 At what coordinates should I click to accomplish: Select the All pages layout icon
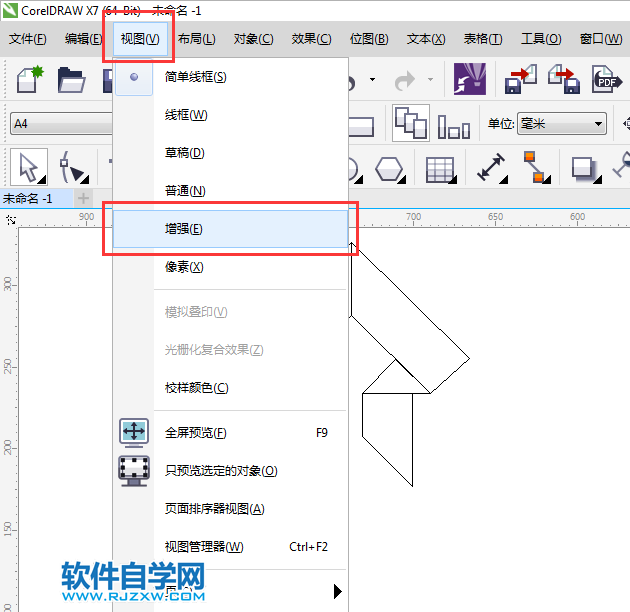coord(411,123)
